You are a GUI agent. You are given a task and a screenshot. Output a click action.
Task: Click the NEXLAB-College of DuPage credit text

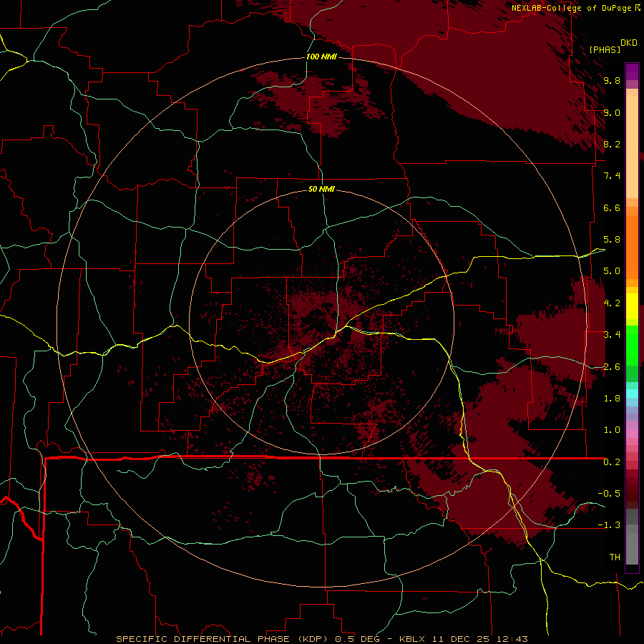pos(571,8)
